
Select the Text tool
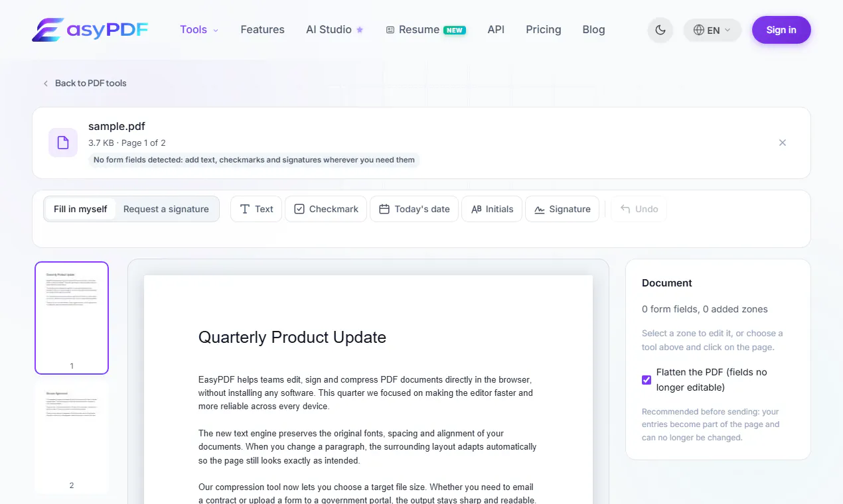[x=256, y=209]
